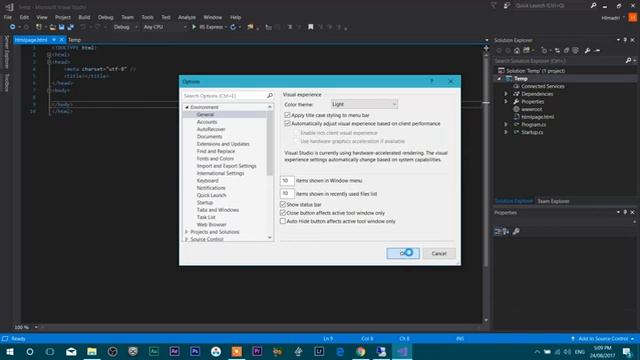
Task: Click the wrench Properties icon in Solution Explorer toolbar
Action: pyautogui.click(x=587, y=51)
